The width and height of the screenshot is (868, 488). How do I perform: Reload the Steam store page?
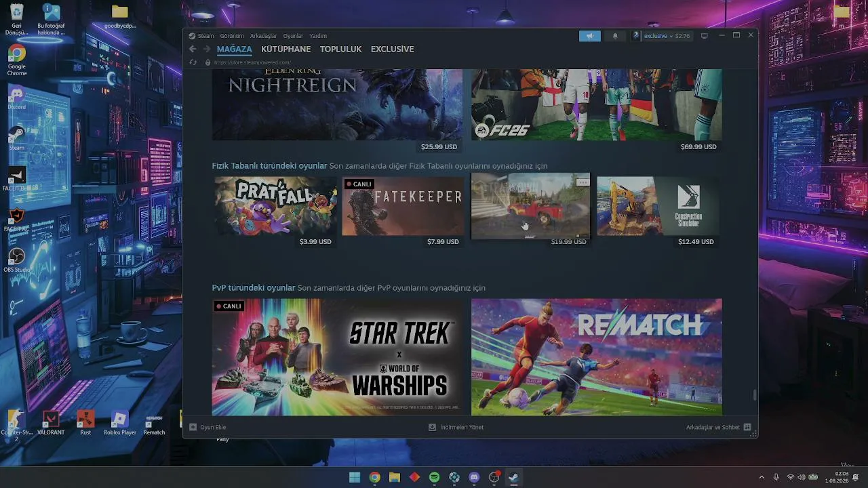(193, 62)
